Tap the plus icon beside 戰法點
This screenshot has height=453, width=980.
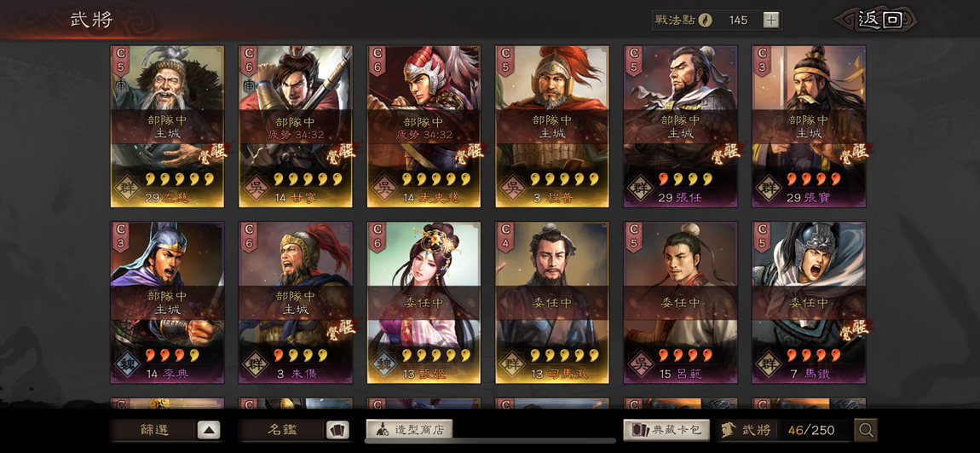771,20
